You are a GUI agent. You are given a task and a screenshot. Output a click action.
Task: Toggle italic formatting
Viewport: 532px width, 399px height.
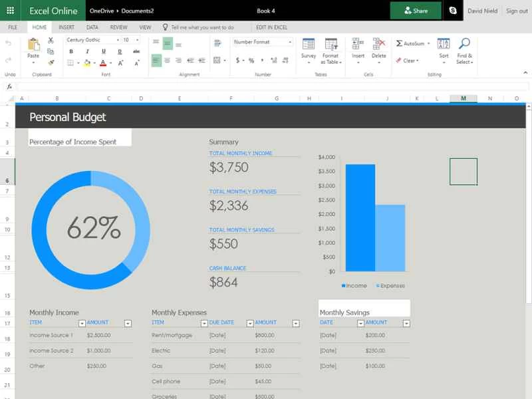[x=87, y=51]
